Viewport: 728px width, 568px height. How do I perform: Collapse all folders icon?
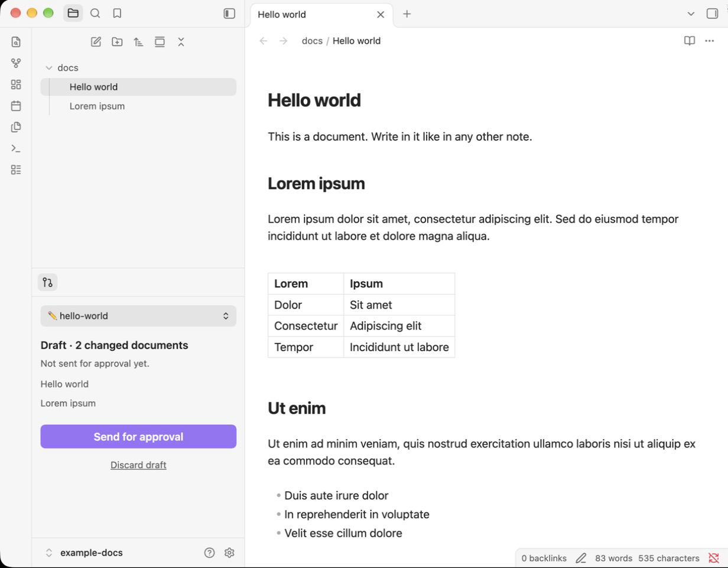[181, 42]
